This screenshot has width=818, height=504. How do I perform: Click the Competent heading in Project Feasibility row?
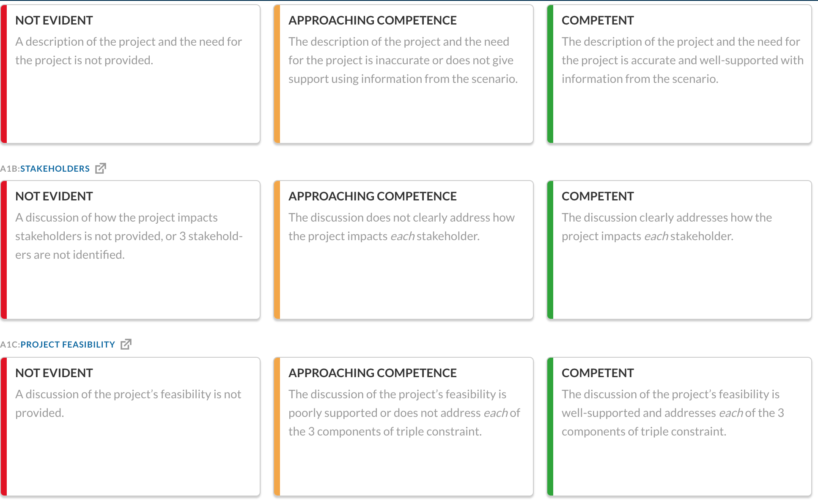(598, 373)
